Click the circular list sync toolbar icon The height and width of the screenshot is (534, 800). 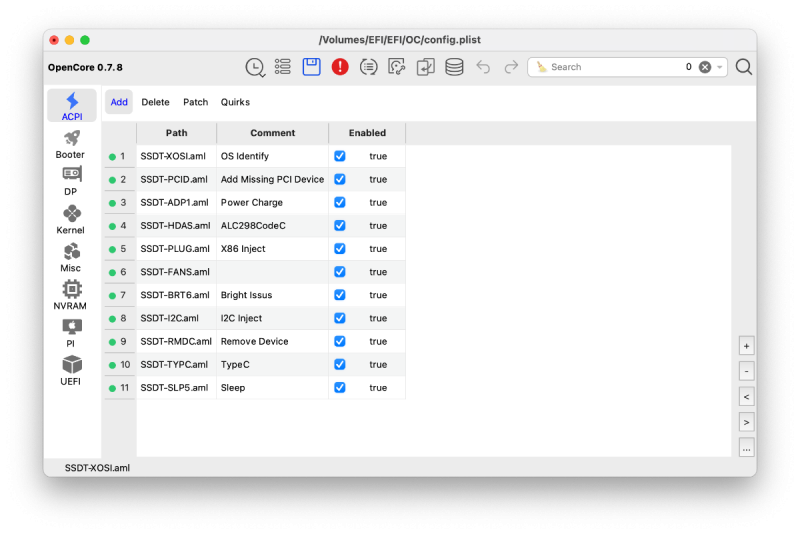point(368,67)
